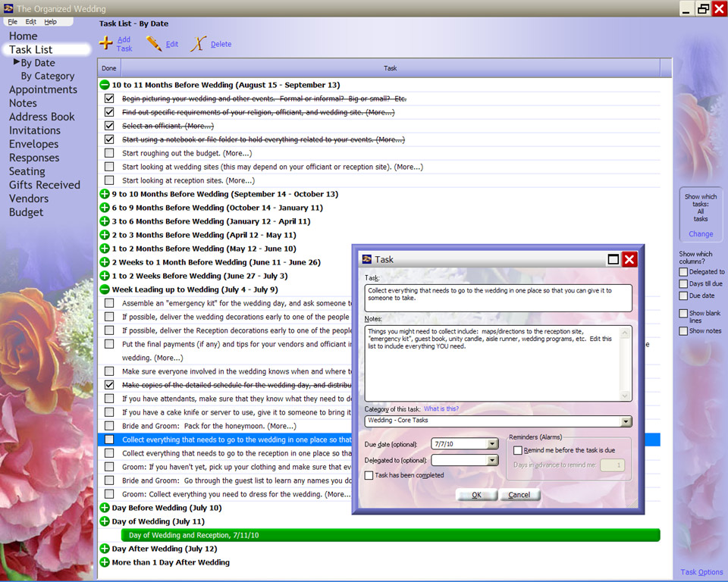Toggle 'Show blank lines' checkbox
The image size is (728, 582).
(x=683, y=313)
